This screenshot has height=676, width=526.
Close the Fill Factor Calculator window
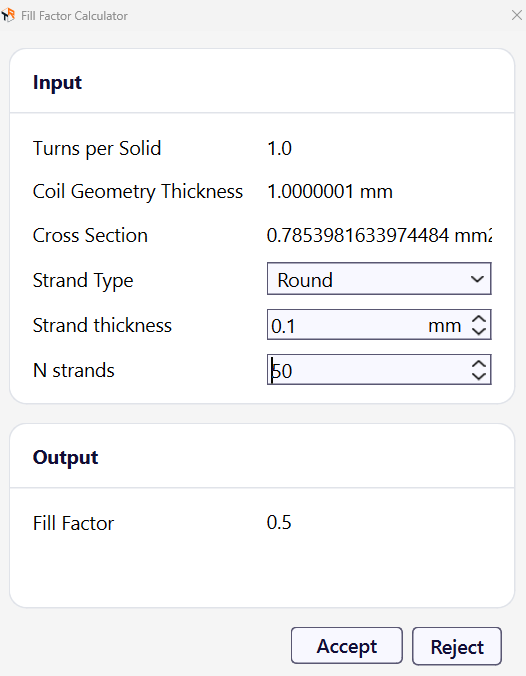coord(517,16)
